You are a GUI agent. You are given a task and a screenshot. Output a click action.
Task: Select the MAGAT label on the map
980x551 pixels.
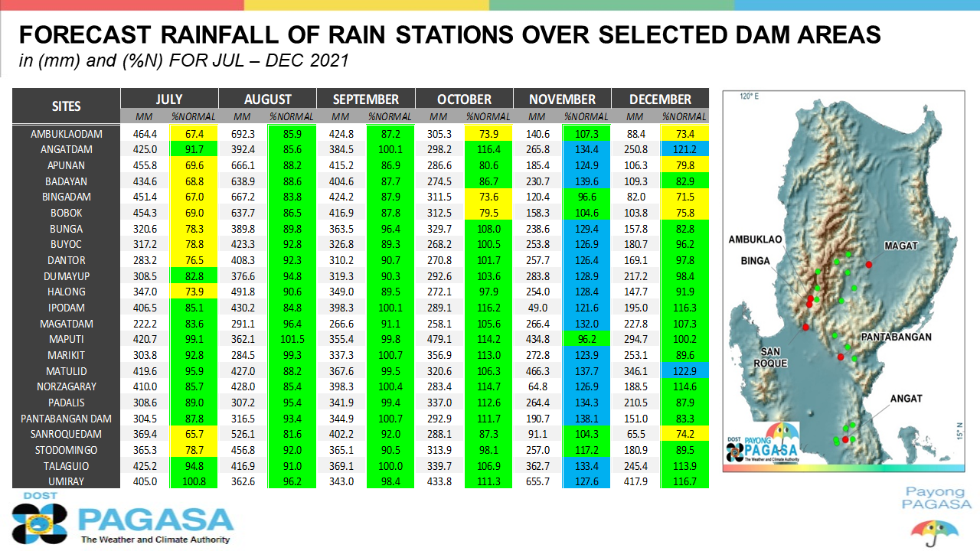tap(901, 246)
